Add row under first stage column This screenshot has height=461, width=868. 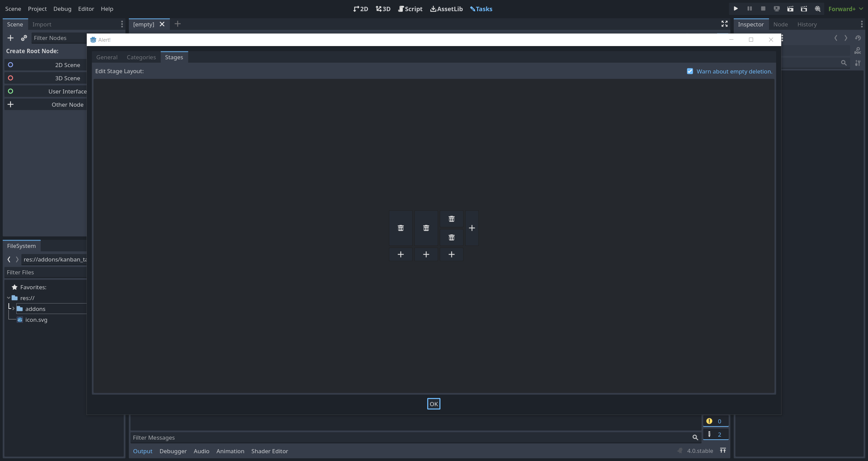click(x=400, y=254)
